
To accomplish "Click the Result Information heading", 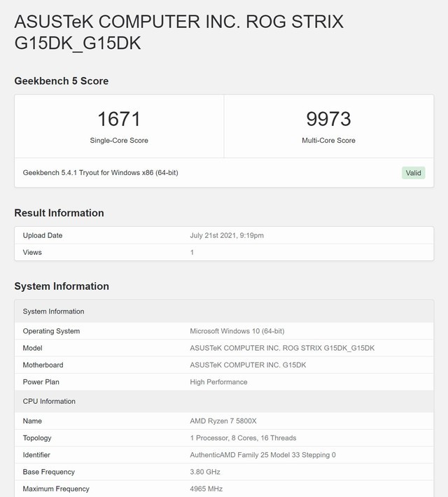I will coord(59,213).
